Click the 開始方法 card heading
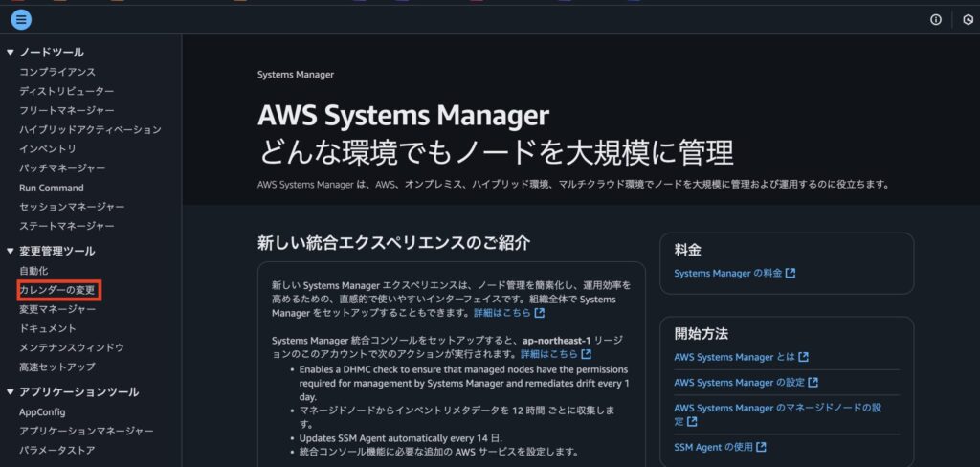Viewport: 980px width, 467px height. pyautogui.click(x=702, y=333)
